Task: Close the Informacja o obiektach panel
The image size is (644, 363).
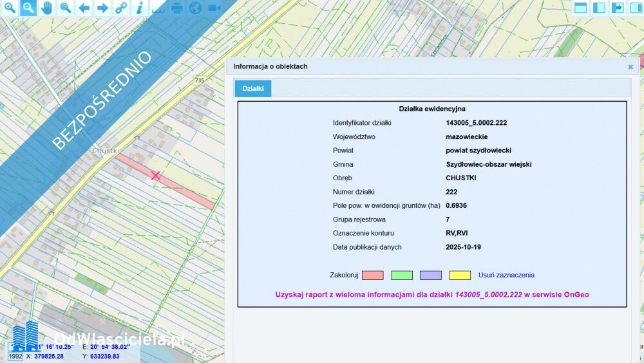Action: (x=630, y=66)
